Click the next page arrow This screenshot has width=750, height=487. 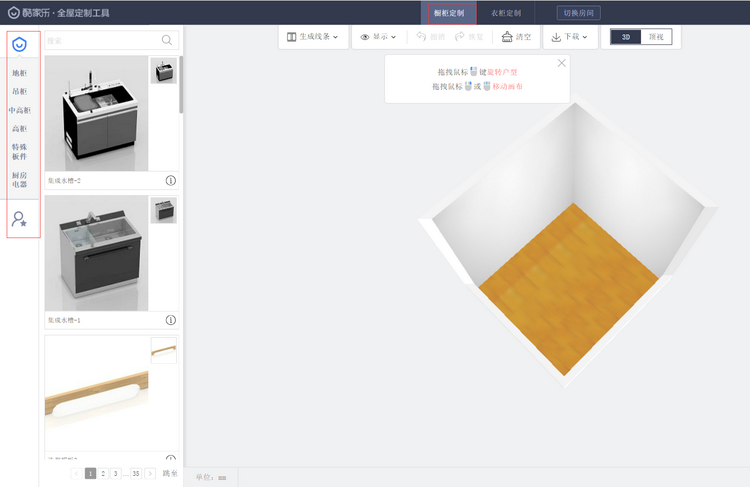150,474
